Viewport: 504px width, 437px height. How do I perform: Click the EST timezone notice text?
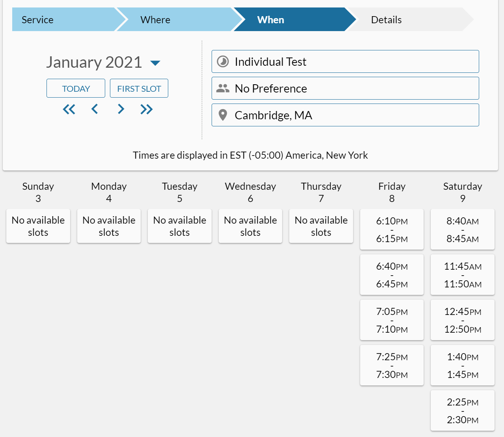coord(250,155)
